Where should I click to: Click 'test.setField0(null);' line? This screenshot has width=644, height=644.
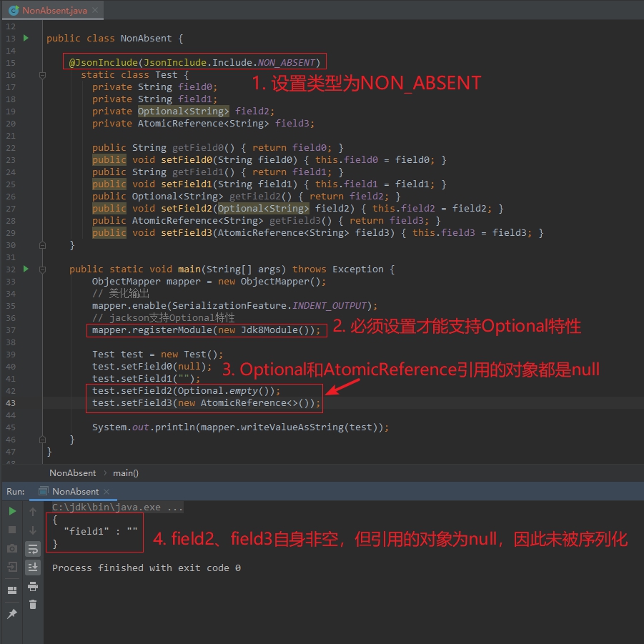click(152, 367)
